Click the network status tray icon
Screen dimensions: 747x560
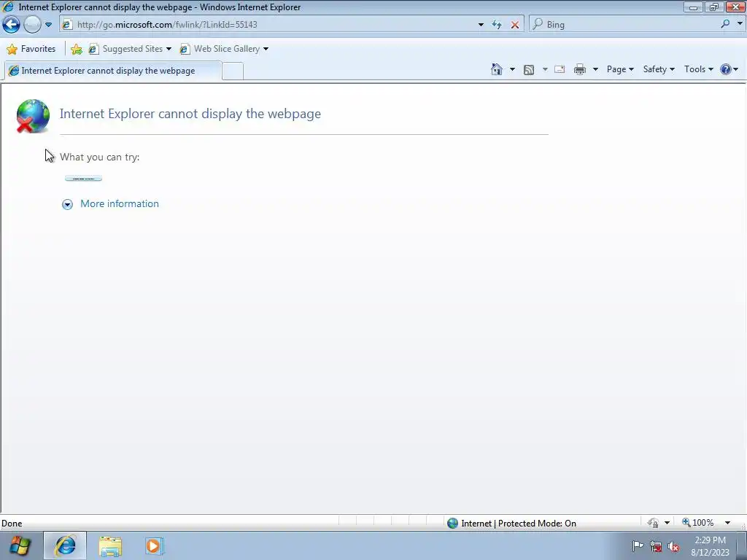coord(656,547)
